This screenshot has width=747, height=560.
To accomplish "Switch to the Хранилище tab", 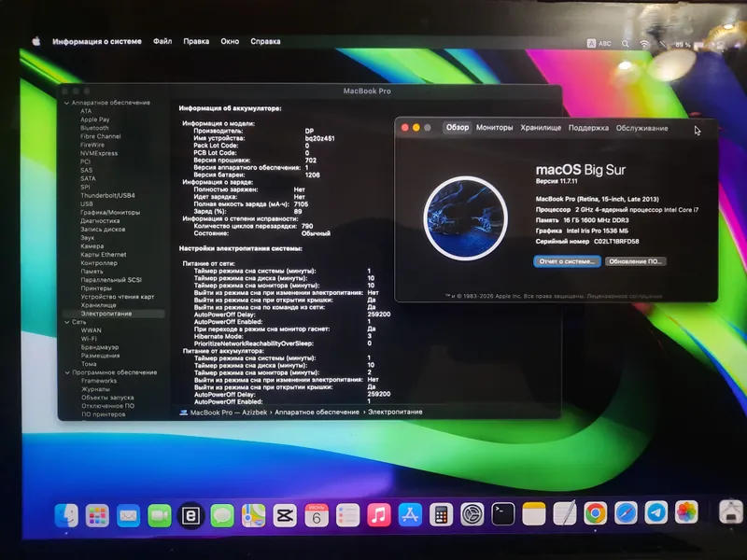I will point(541,128).
